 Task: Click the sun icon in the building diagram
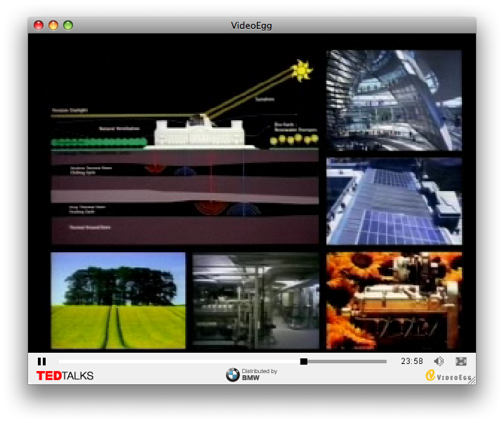[303, 70]
